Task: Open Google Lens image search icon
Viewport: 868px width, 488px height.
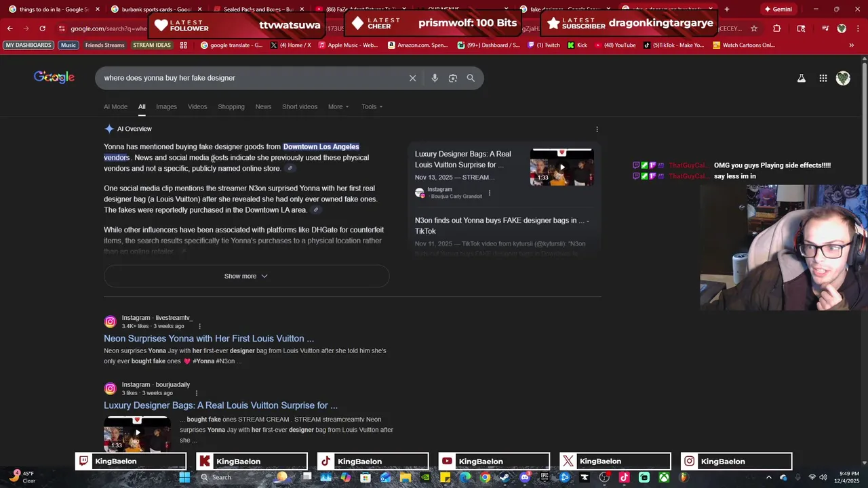Action: (453, 78)
